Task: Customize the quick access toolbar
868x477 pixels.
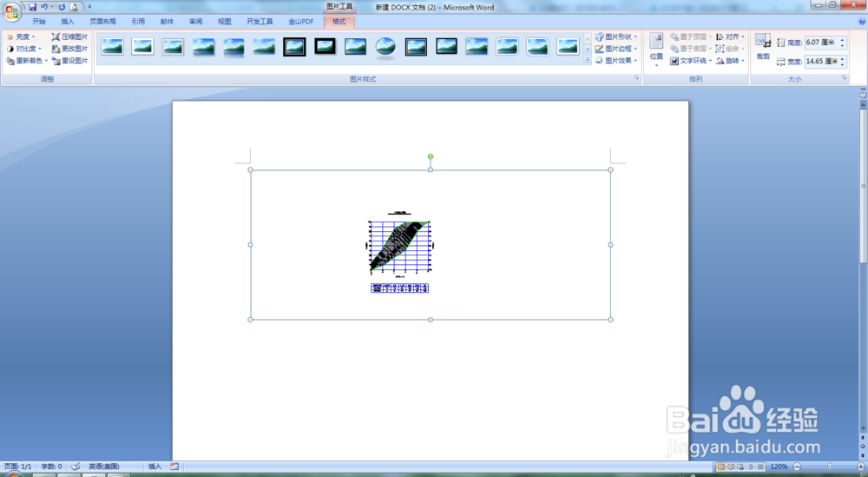Action: pyautogui.click(x=89, y=7)
